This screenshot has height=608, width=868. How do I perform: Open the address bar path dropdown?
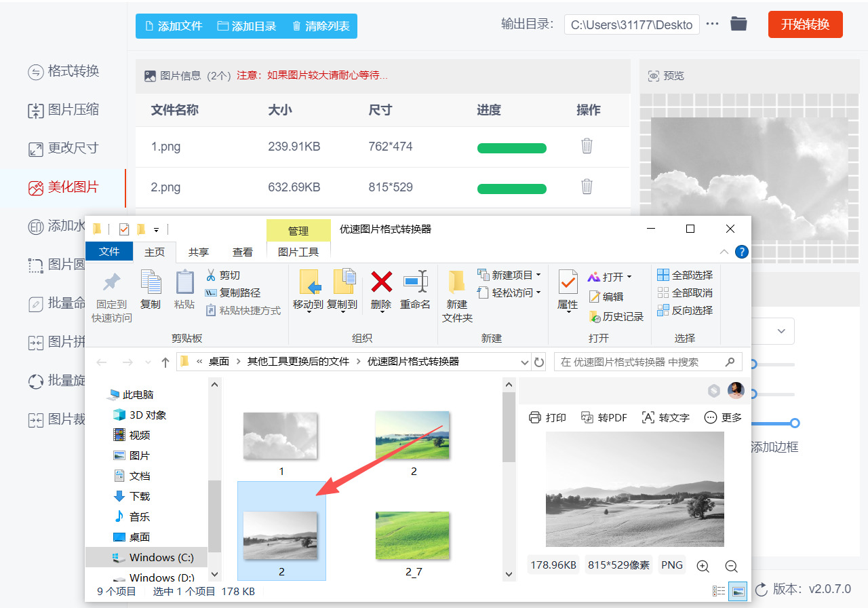click(524, 362)
